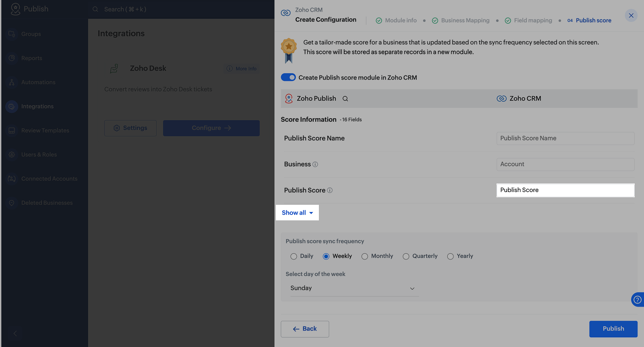Select the Quarterly sync frequency
This screenshot has width=644, height=347.
coord(406,256)
